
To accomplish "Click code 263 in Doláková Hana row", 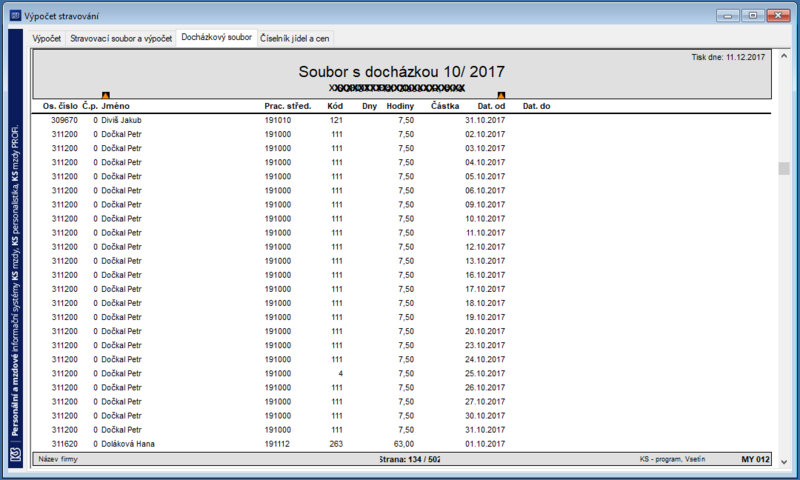I will pyautogui.click(x=336, y=444).
